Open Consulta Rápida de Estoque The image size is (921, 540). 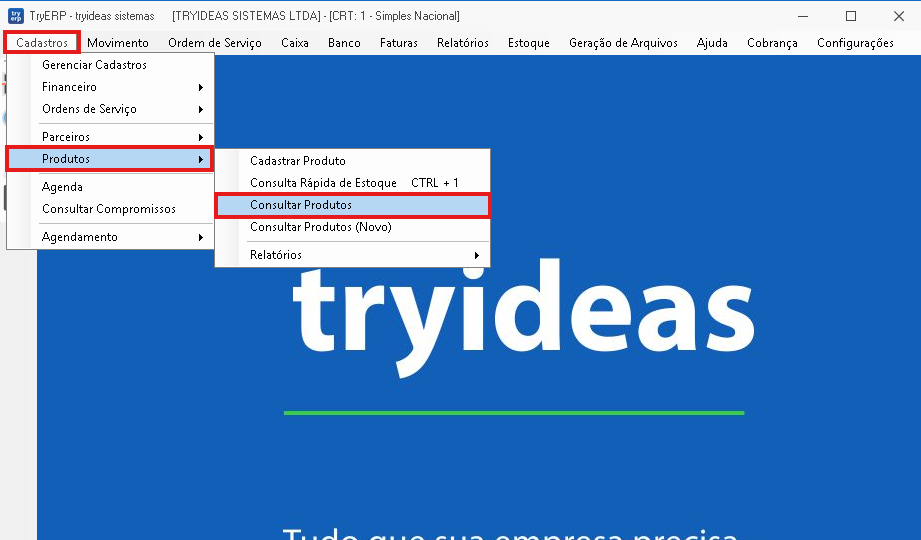(x=352, y=183)
